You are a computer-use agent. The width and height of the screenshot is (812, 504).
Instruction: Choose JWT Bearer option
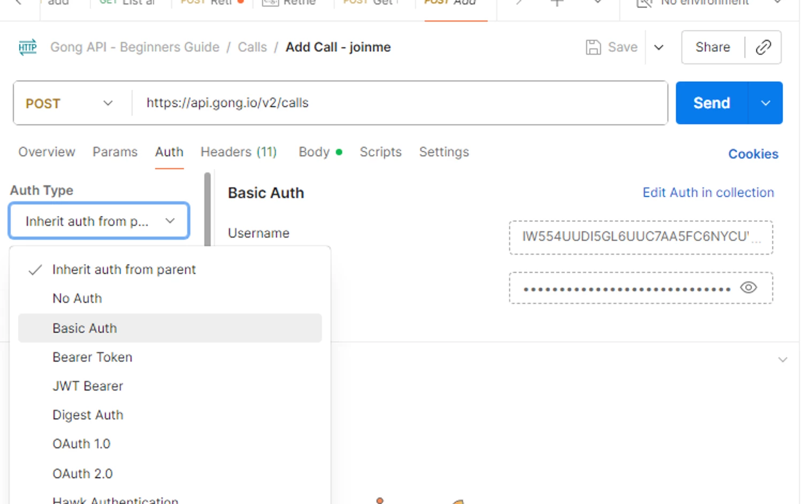click(170, 386)
